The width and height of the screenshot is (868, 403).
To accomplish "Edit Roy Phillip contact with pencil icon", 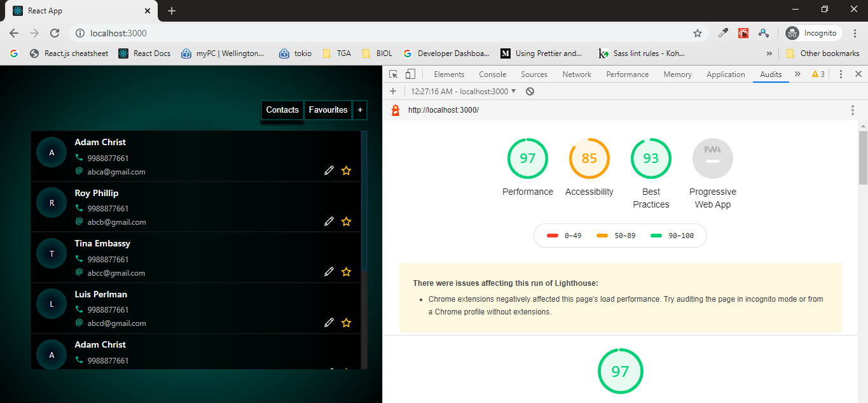I will [x=329, y=222].
